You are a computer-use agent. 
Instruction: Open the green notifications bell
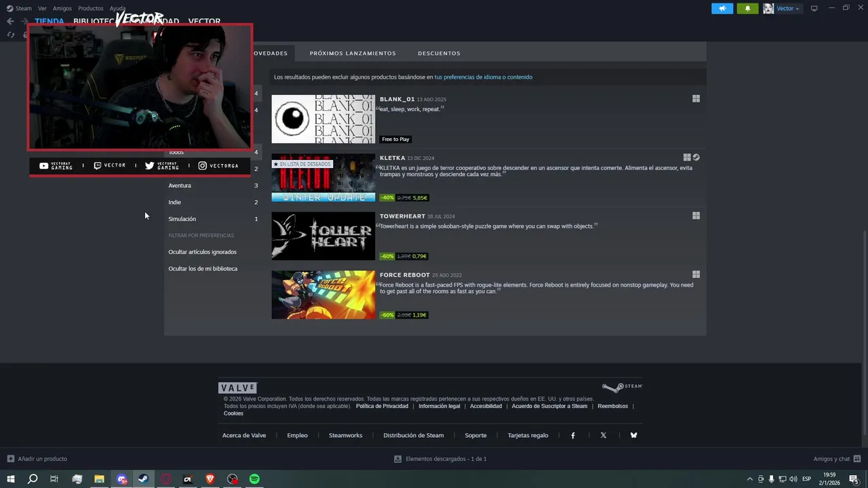[x=747, y=8]
